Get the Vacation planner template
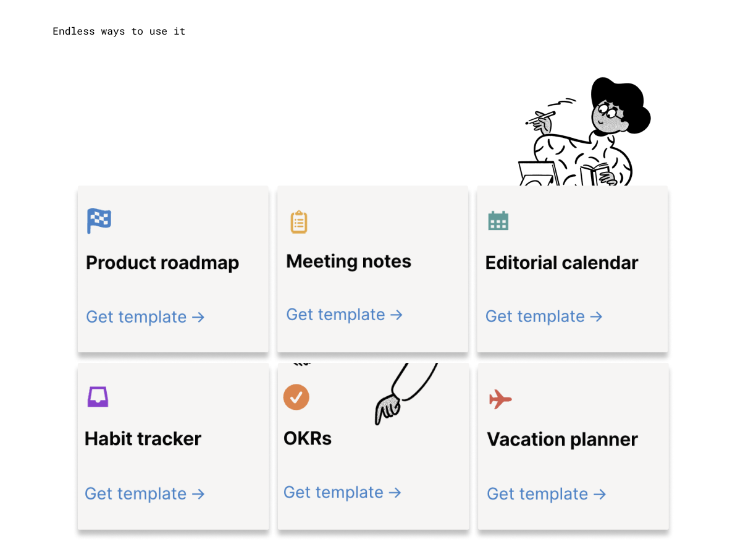This screenshot has height=560, width=756. point(547,494)
